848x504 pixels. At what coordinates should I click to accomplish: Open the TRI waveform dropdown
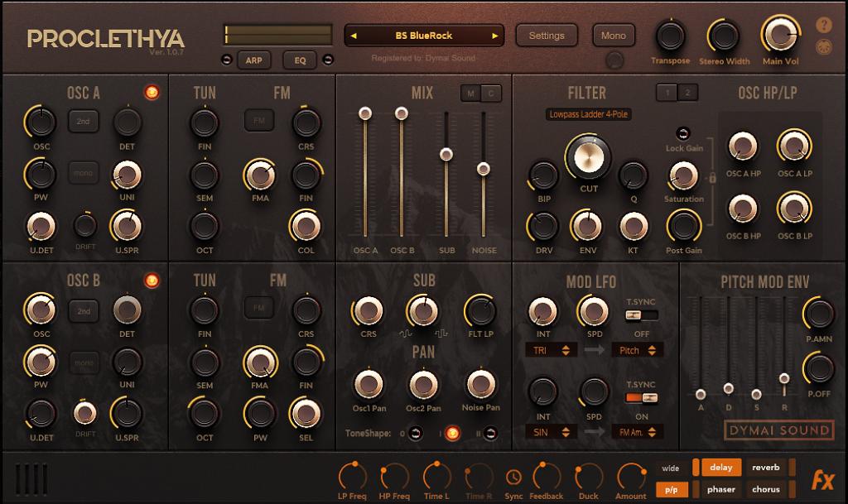[551, 350]
